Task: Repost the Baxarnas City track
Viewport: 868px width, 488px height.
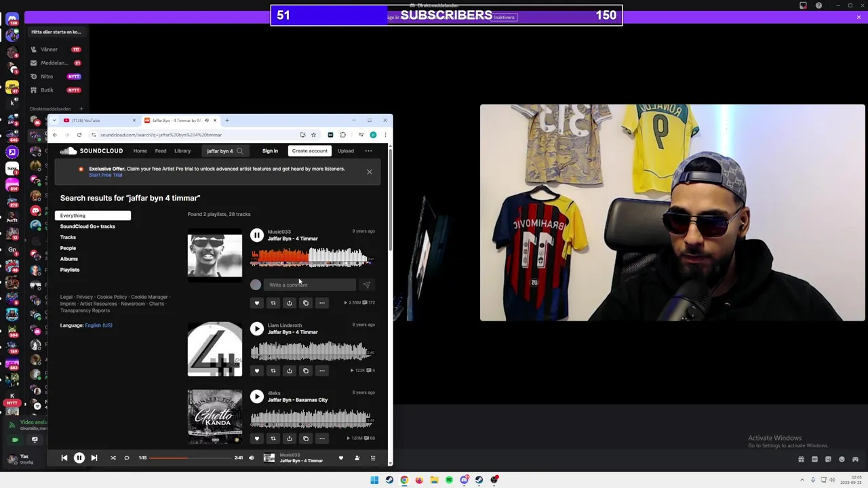Action: pyautogui.click(x=273, y=439)
